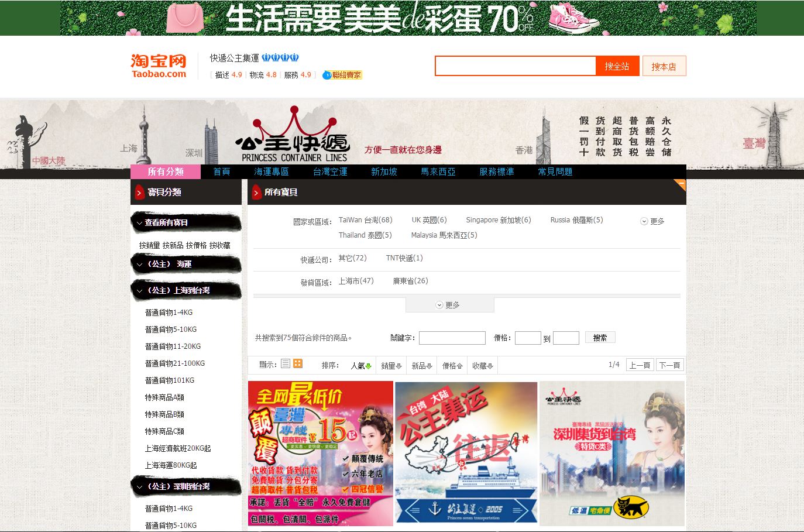The width and height of the screenshot is (804, 532).
Task: Open 上海經濟航班20KG起 category
Action: point(178,448)
